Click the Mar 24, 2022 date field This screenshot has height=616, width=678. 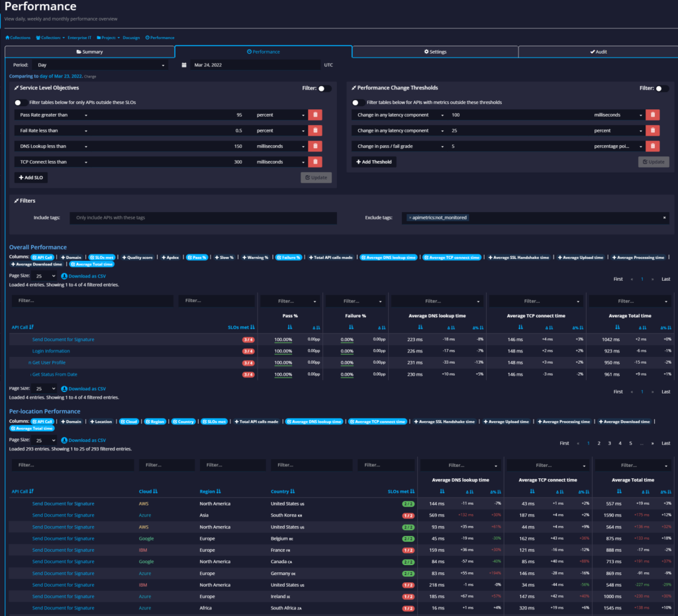[x=255, y=65]
